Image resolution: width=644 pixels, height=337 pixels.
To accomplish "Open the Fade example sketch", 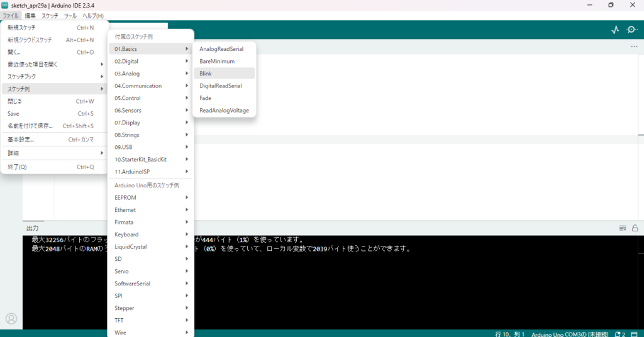I will click(225, 98).
